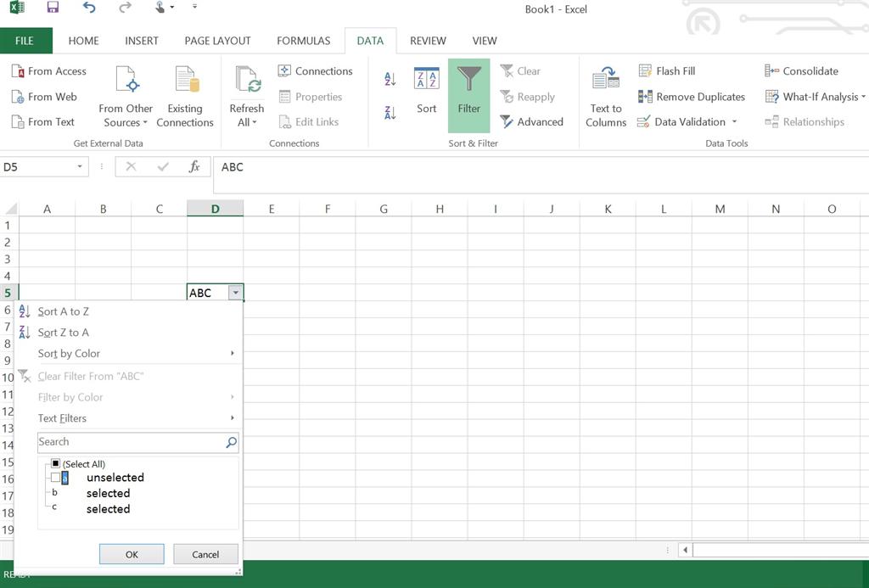Click the Clear filter ribbon icon
Viewport: 869px width, 588px height.
click(507, 71)
